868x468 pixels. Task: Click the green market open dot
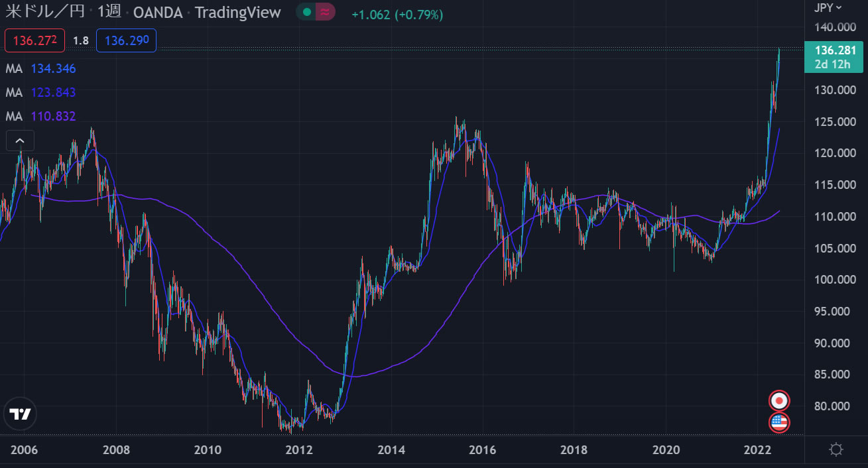click(306, 12)
